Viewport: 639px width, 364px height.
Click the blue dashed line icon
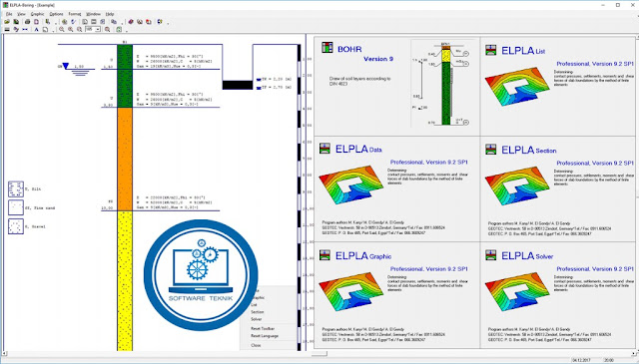[x=25, y=29]
